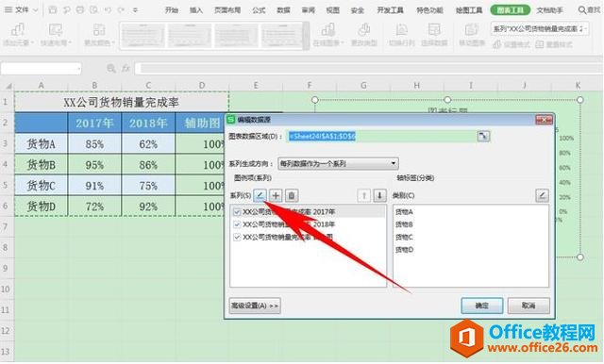This screenshot has width=604, height=364.
Task: Switch to the 插入 tab
Action: (196, 10)
